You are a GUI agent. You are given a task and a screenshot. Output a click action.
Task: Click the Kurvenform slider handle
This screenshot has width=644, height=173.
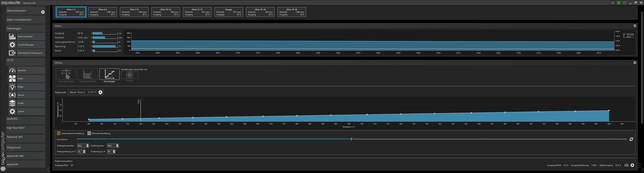pyautogui.click(x=351, y=139)
